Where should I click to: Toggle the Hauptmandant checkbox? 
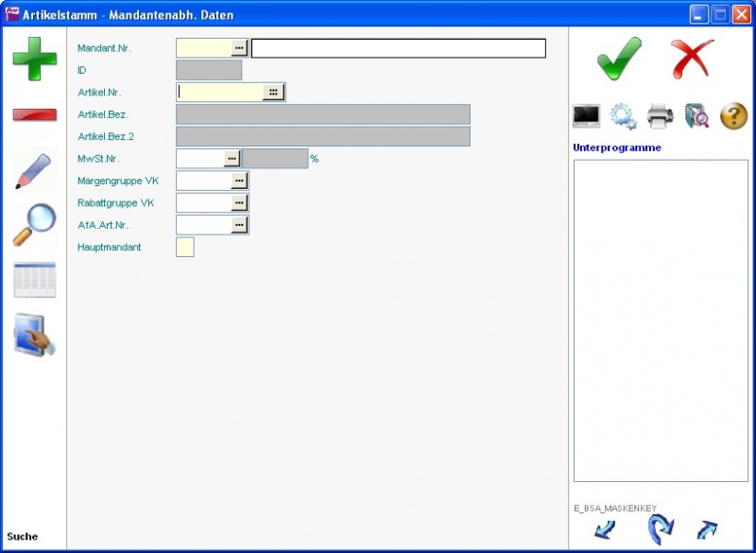(x=185, y=247)
